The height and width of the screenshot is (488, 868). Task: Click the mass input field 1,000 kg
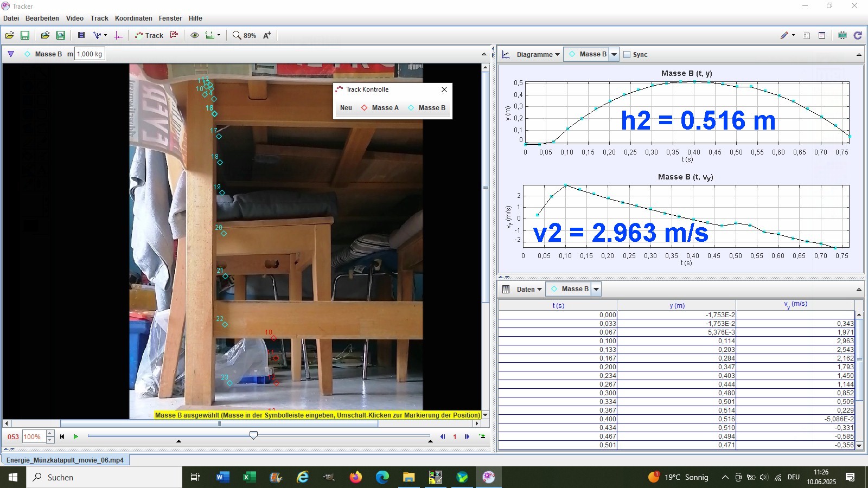click(x=90, y=54)
